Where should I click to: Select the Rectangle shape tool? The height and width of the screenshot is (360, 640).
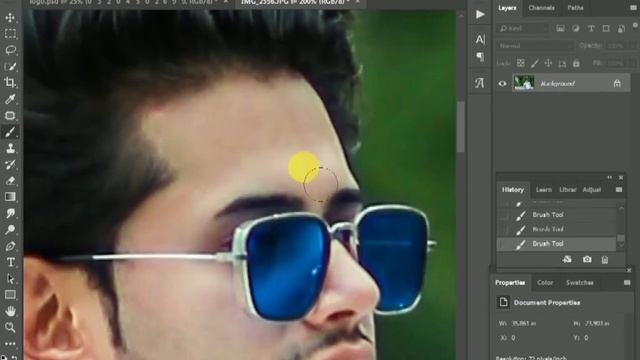tap(10, 295)
